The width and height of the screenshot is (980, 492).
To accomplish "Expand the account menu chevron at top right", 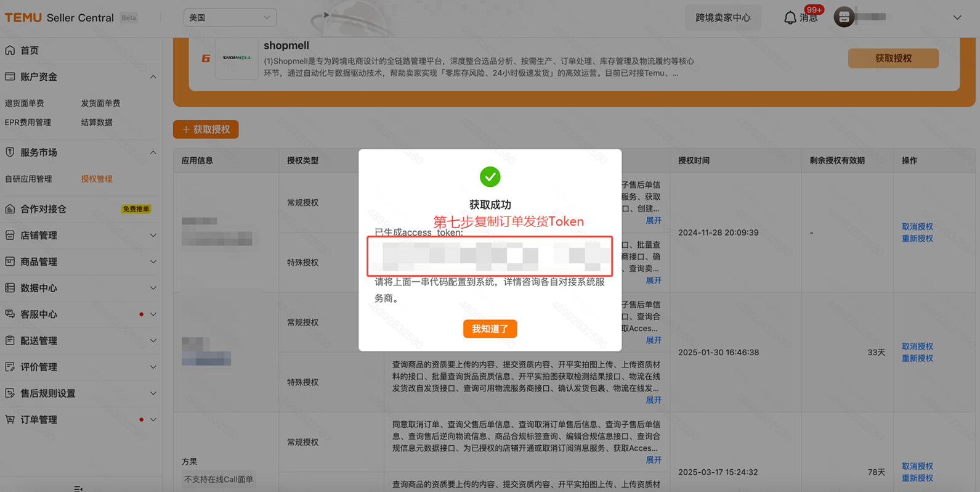I will point(957,18).
